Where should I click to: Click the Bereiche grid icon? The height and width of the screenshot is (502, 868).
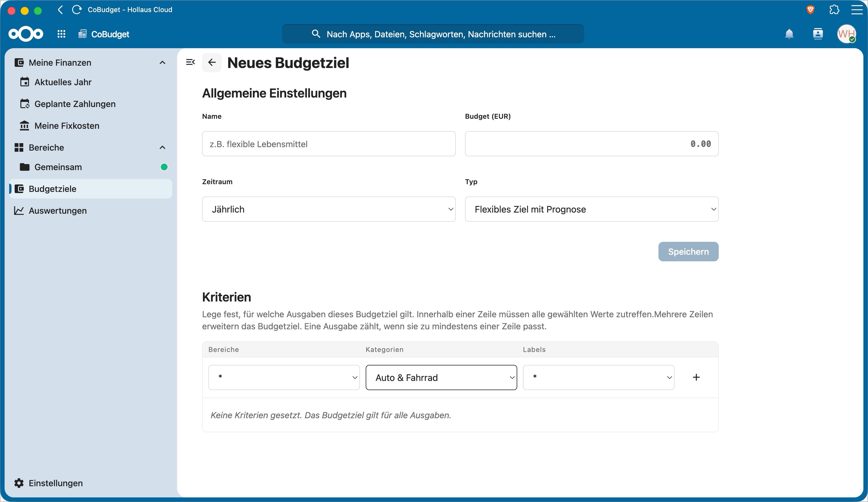pos(19,147)
